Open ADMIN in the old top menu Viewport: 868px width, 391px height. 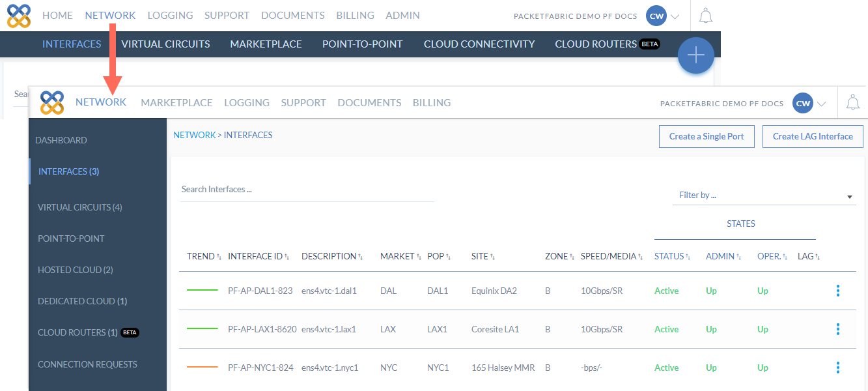[x=402, y=15]
